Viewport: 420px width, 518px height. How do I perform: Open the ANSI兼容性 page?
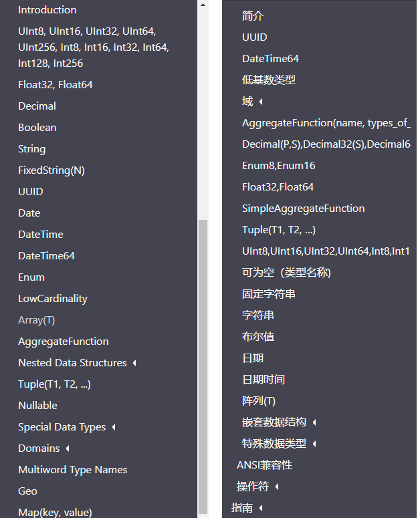click(x=264, y=465)
